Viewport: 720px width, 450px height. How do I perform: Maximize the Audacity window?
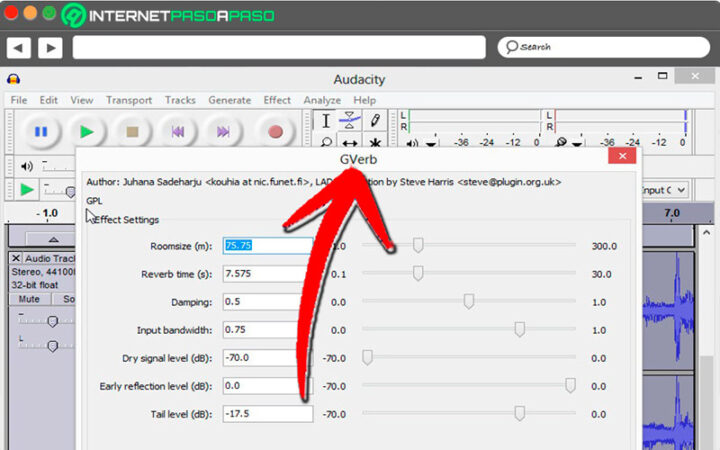[662, 76]
